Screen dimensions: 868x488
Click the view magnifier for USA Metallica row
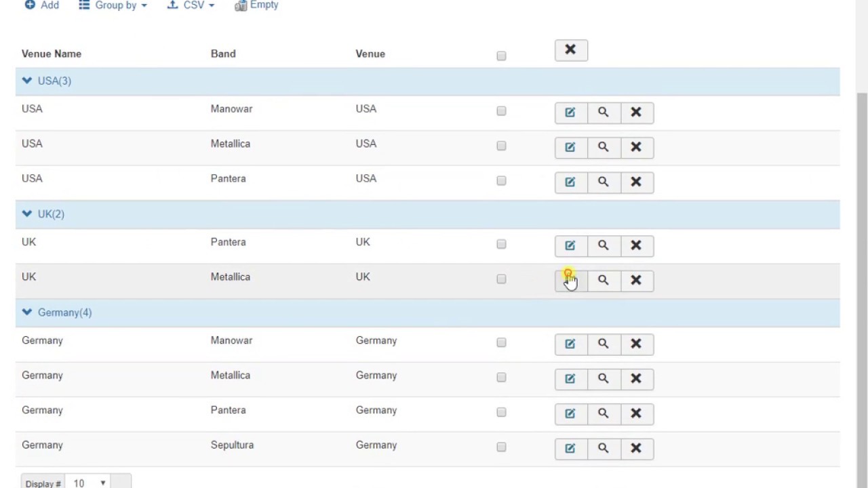(603, 147)
